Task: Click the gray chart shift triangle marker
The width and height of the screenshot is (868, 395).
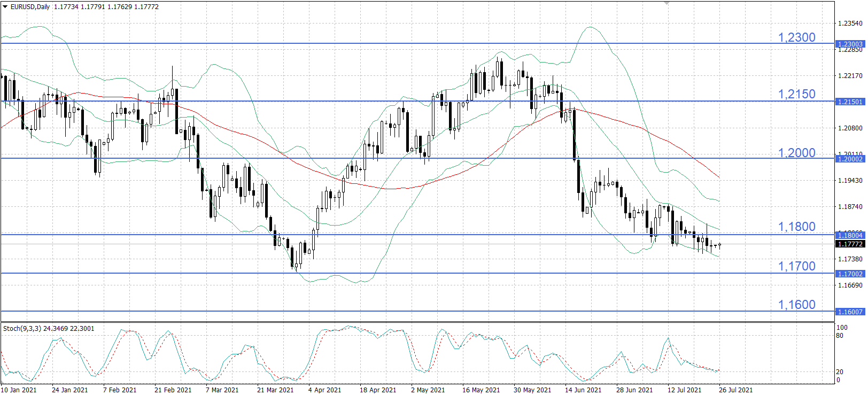Action: (x=666, y=3)
